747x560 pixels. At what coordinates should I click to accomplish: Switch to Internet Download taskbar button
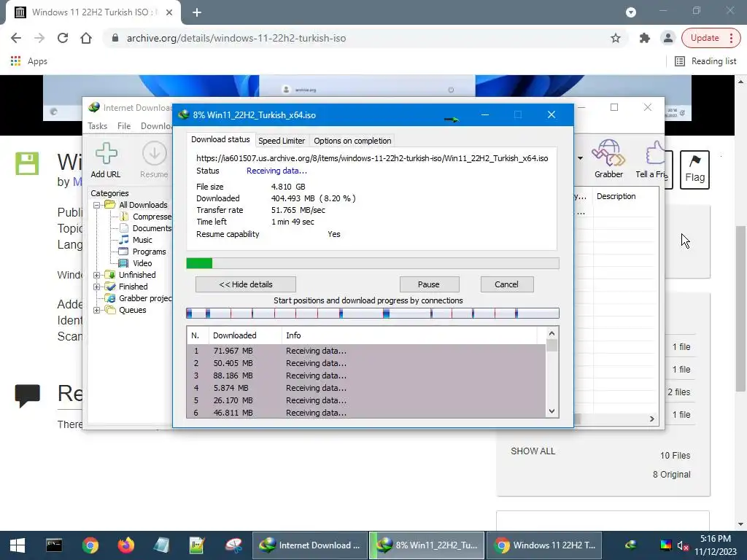point(310,545)
